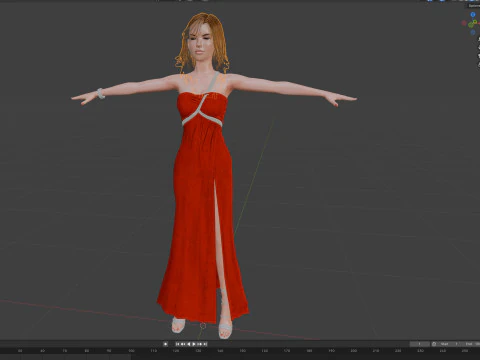Click the negative Z axis on the gizmo
Image resolution: width=480 pixels, height=360 pixels.
(x=473, y=32)
